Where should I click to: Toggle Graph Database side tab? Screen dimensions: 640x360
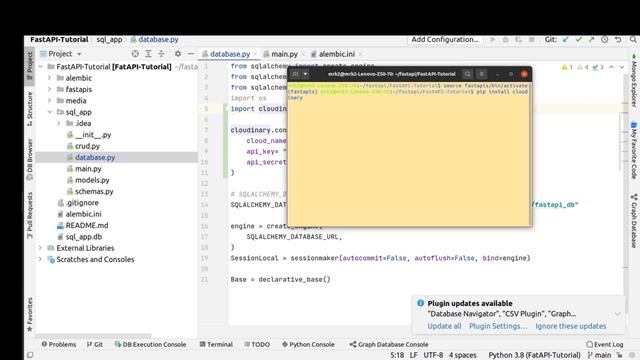[633, 220]
